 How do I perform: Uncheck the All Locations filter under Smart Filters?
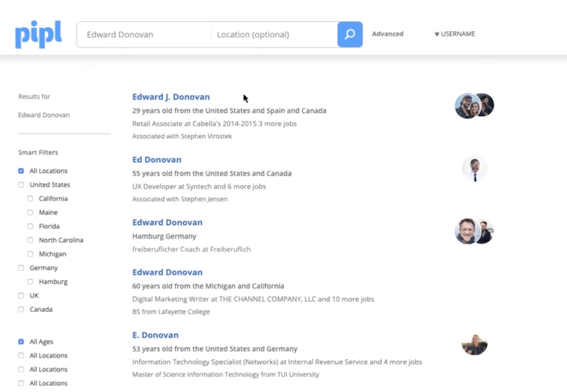[21, 171]
